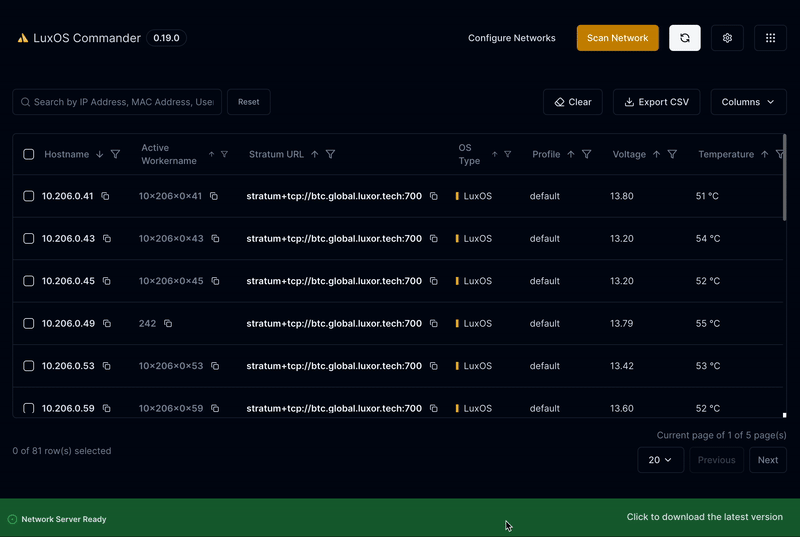This screenshot has width=800, height=537.
Task: Clear the table with Clear button
Action: click(x=572, y=102)
